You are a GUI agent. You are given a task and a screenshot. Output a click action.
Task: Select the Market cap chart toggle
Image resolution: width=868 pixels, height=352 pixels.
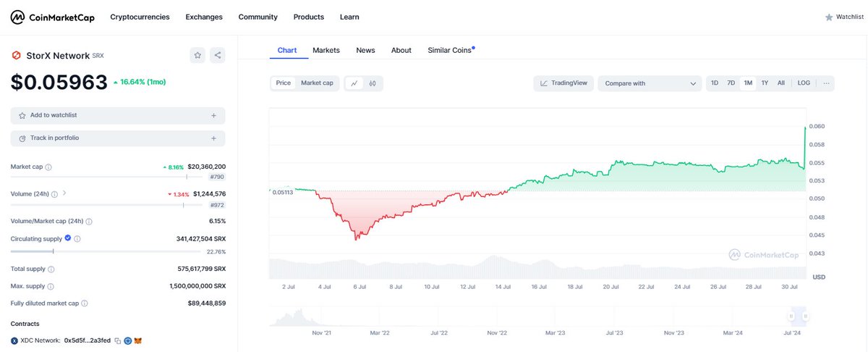point(317,83)
